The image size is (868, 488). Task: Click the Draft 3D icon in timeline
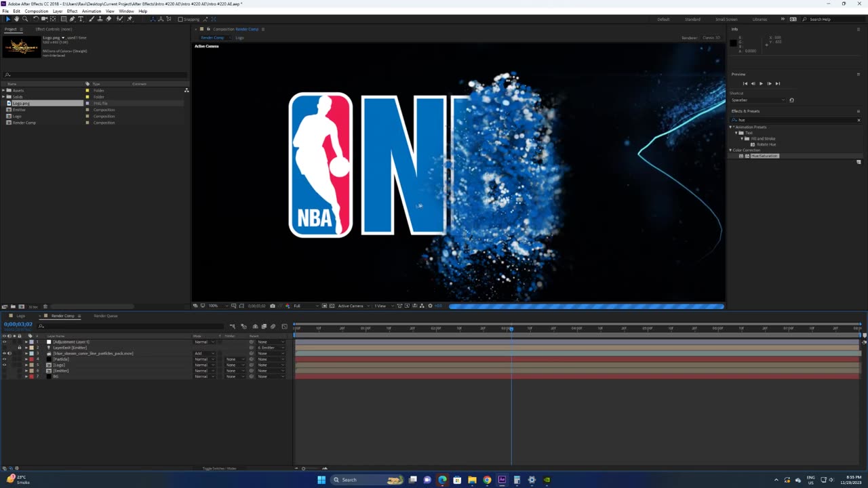244,327
